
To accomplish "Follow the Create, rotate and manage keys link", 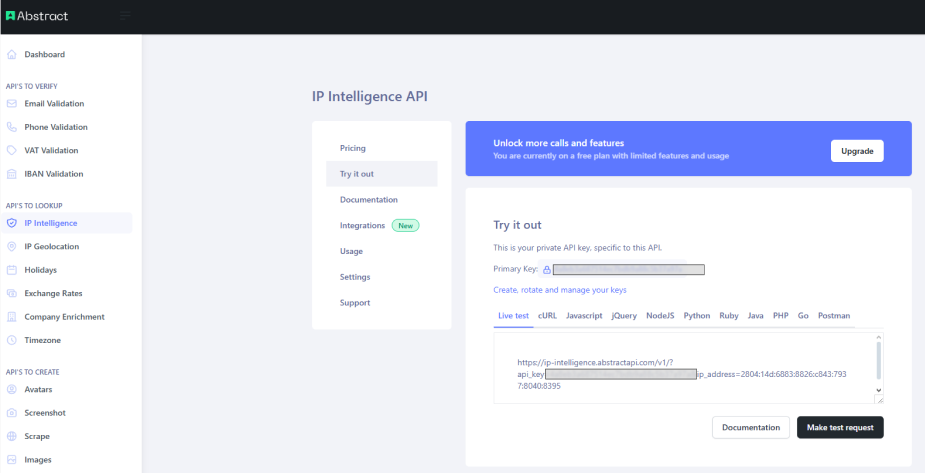I will click(560, 290).
